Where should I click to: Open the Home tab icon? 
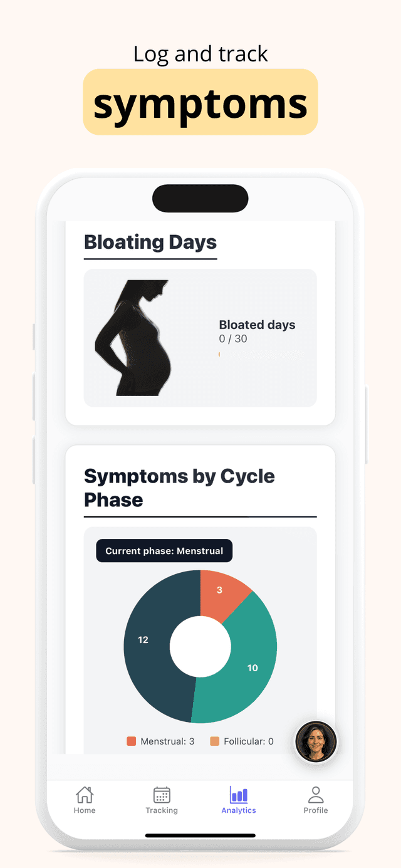(x=84, y=794)
